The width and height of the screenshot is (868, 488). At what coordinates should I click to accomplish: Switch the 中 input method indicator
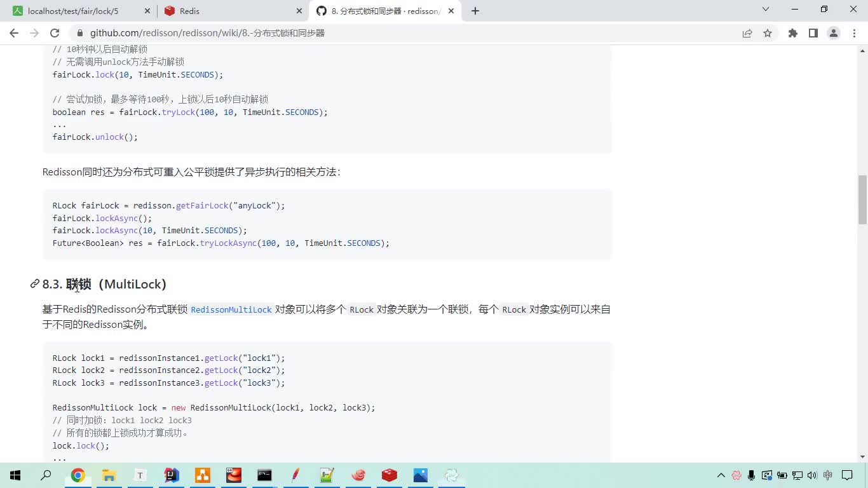828,475
